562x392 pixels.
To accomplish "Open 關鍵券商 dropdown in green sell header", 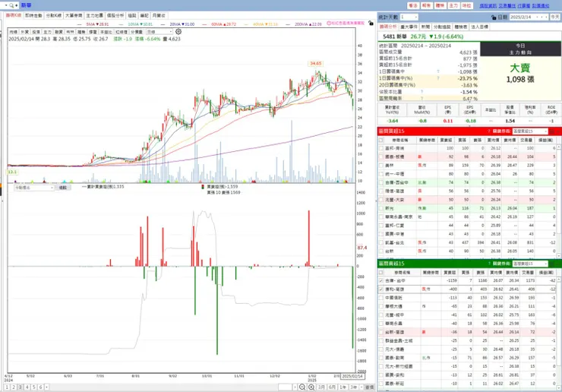I will tap(530, 264).
